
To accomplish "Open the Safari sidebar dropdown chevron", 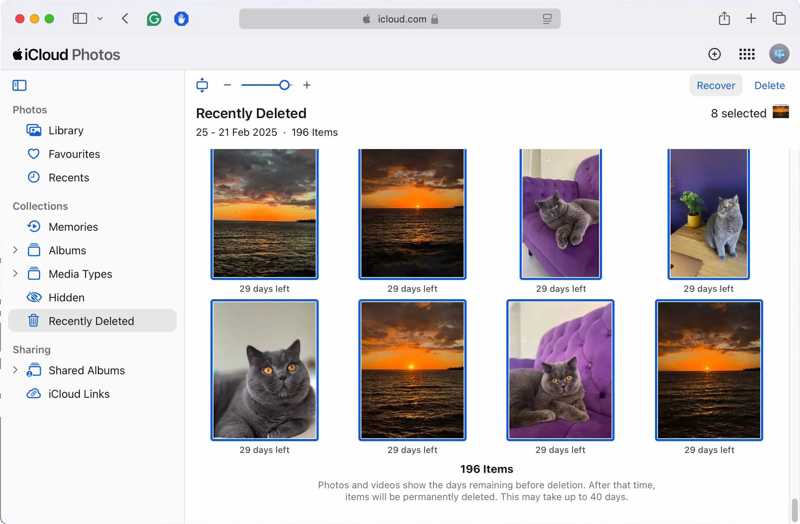I will click(100, 19).
